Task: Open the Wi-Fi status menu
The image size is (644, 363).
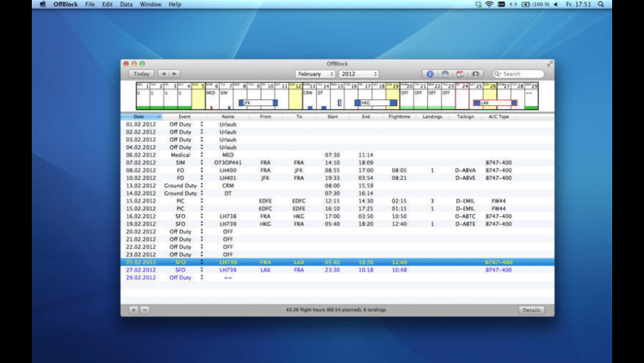Action: (x=489, y=4)
